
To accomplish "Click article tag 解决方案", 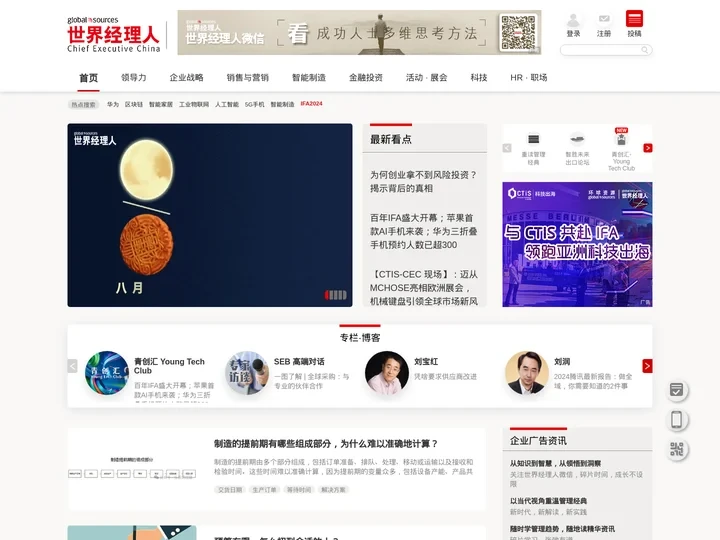I will pos(333,489).
